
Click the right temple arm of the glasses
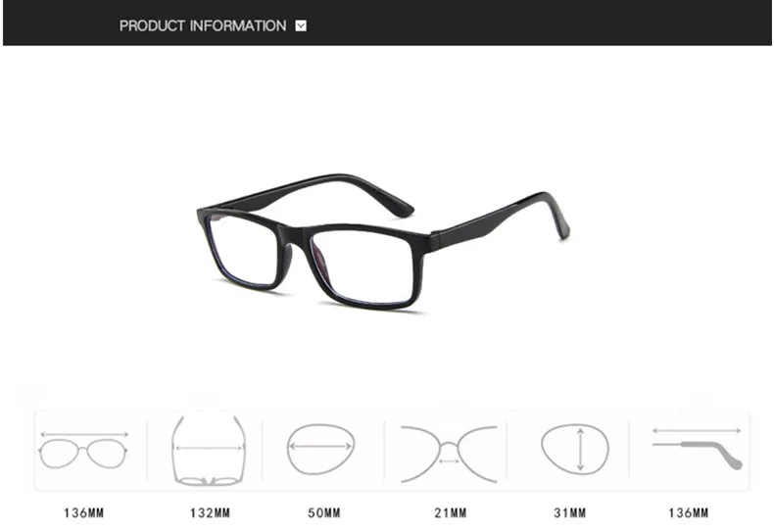tap(499, 220)
